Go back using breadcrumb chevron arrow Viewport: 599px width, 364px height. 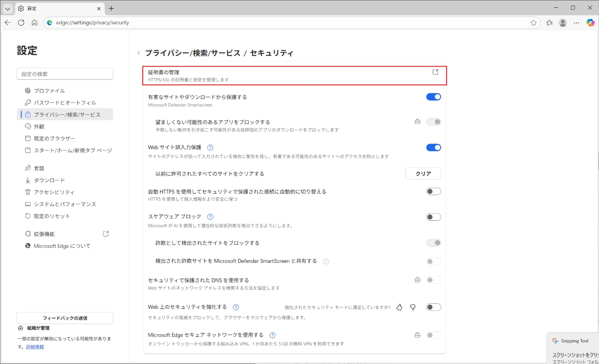pyautogui.click(x=139, y=53)
